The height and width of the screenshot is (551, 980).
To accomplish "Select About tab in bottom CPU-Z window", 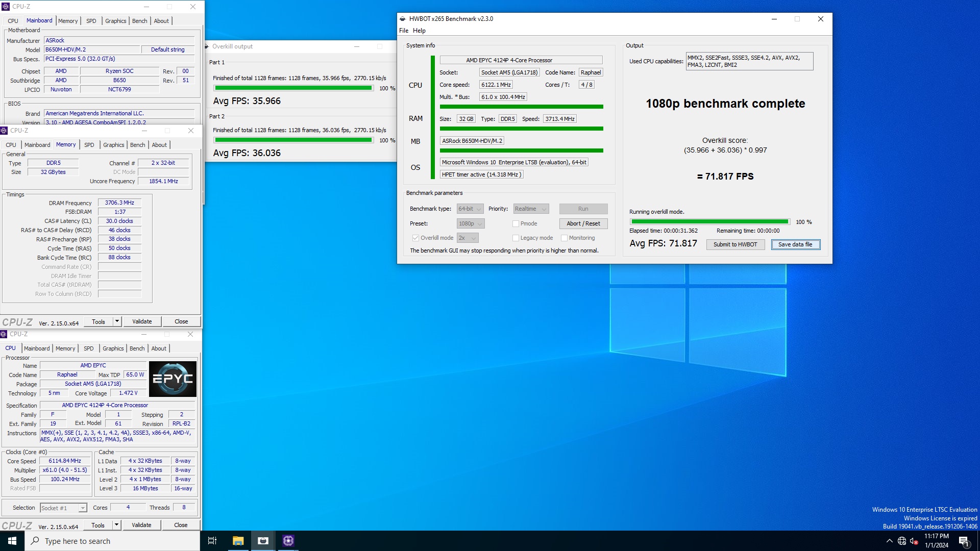I will click(x=159, y=348).
